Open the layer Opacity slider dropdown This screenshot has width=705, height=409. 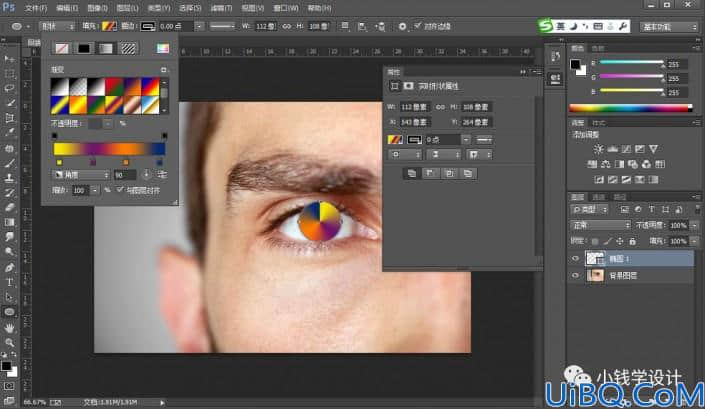click(694, 225)
